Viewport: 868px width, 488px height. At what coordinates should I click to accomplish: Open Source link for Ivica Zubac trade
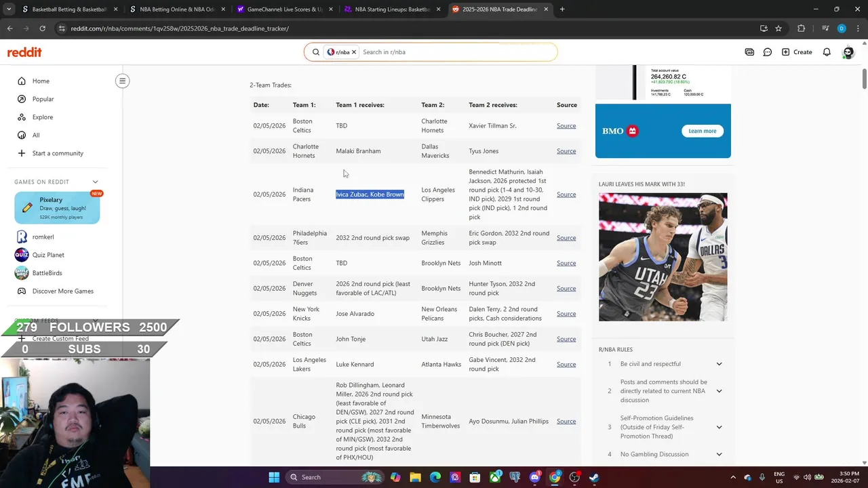(x=566, y=195)
